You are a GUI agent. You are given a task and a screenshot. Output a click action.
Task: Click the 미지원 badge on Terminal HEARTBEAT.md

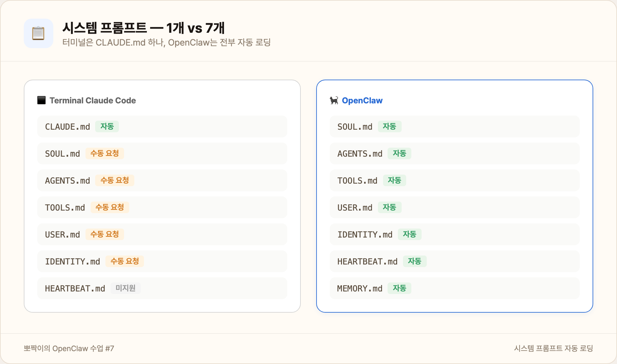(x=125, y=288)
